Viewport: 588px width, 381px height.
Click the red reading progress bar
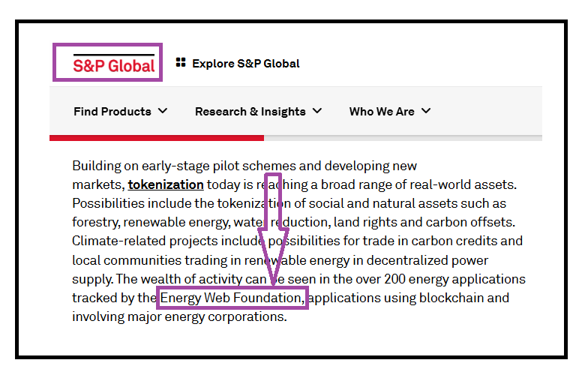(157, 138)
